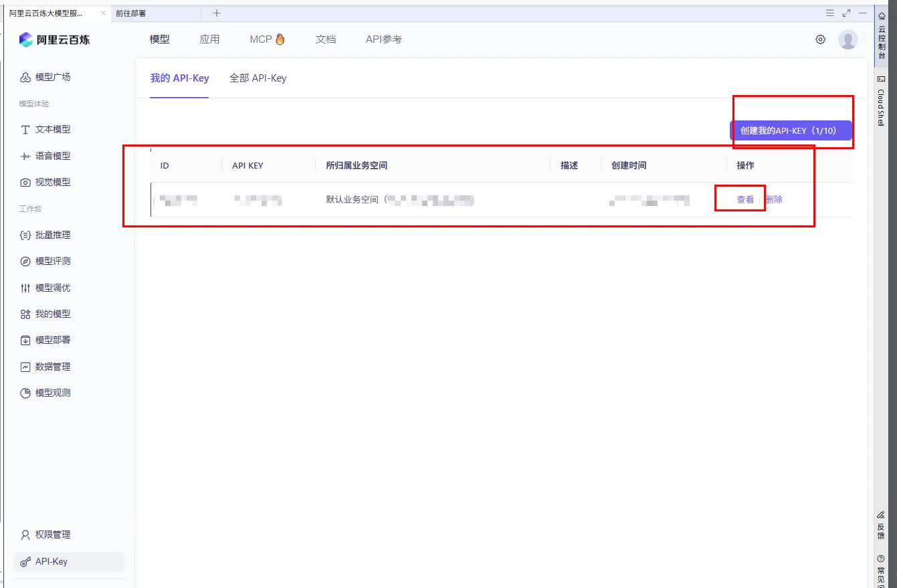Launch Cloud Shell from the right rail

click(882, 100)
